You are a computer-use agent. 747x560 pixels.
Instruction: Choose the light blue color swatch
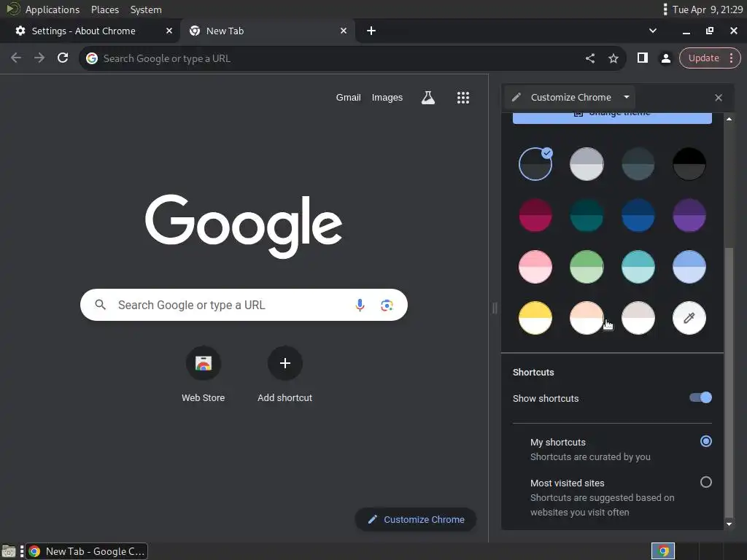tap(689, 267)
